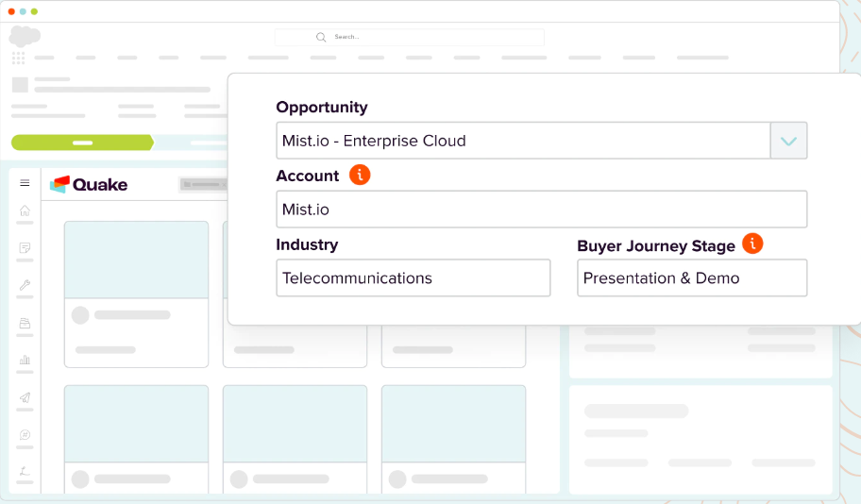Click the Opportunity label
This screenshot has height=504, width=861.
point(322,107)
